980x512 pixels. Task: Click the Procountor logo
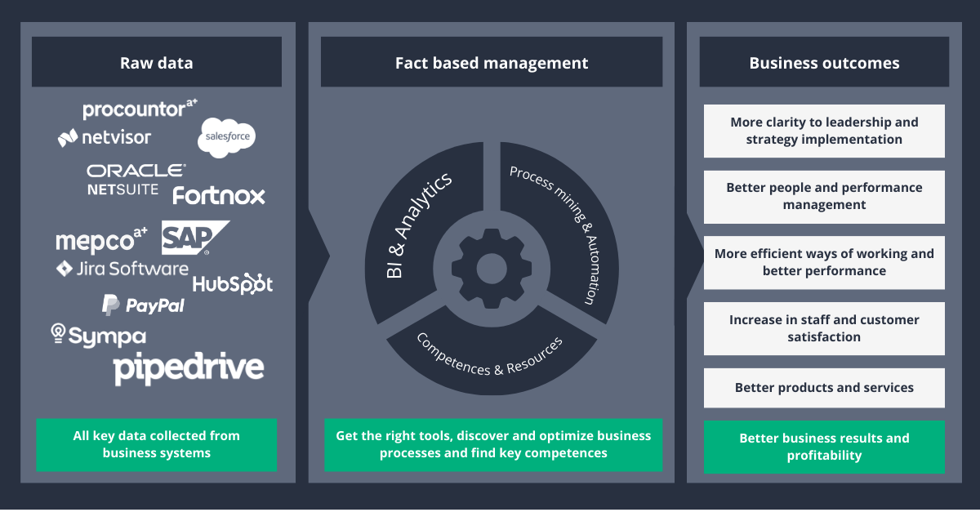(x=136, y=107)
